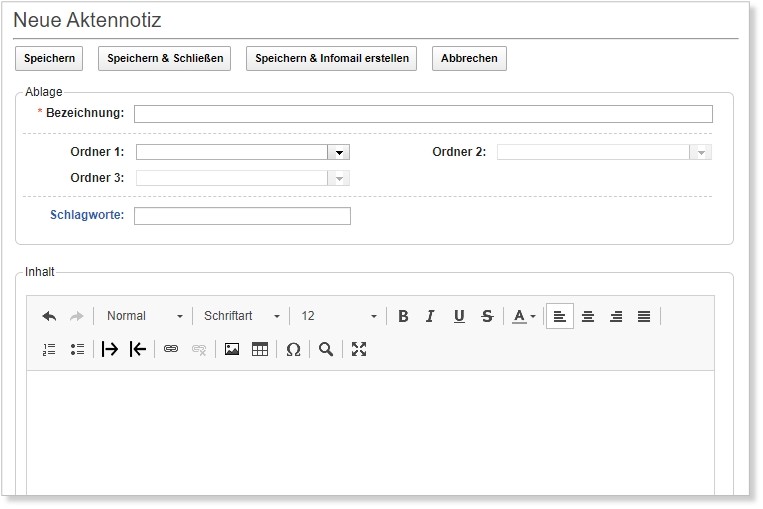Click the Speichern button
The height and width of the screenshot is (509, 763).
point(49,58)
